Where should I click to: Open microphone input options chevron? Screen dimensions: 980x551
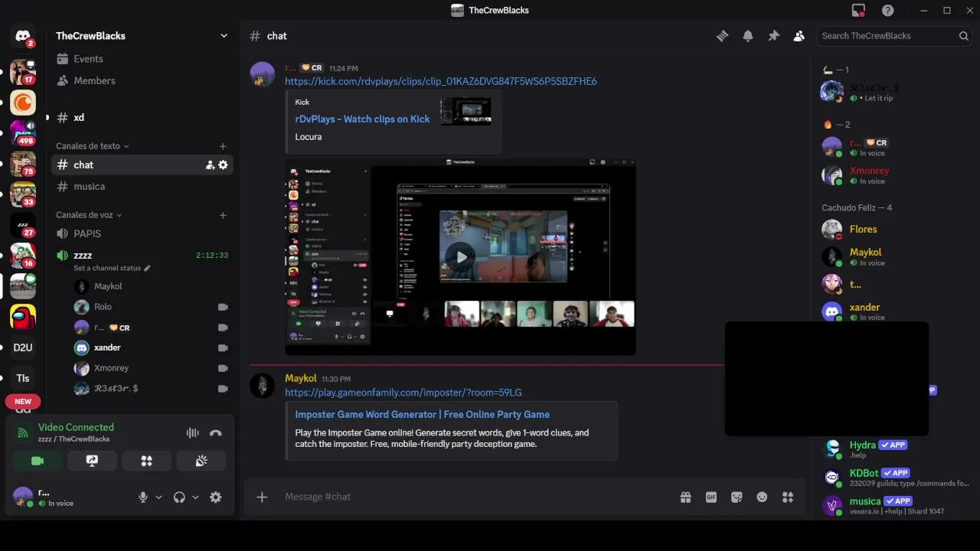click(158, 497)
